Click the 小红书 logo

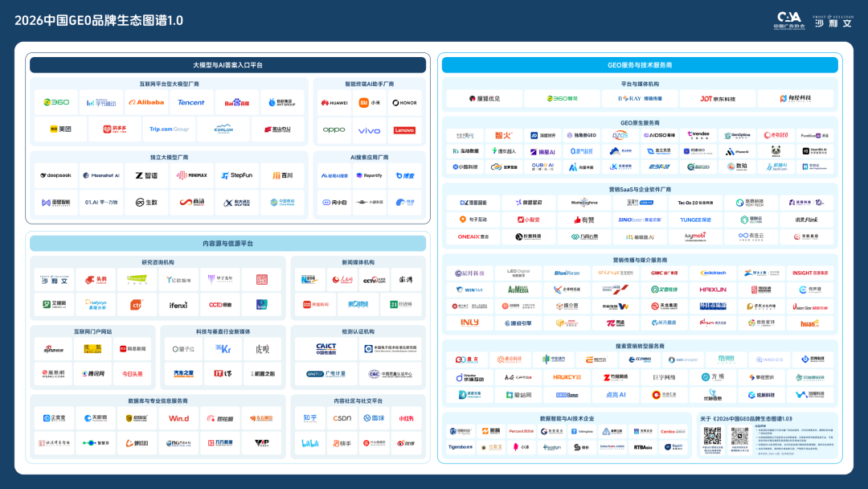(x=407, y=418)
